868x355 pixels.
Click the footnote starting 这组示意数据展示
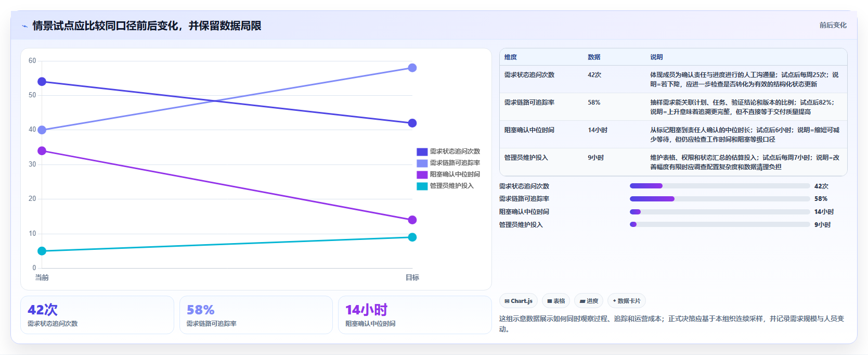click(x=671, y=324)
